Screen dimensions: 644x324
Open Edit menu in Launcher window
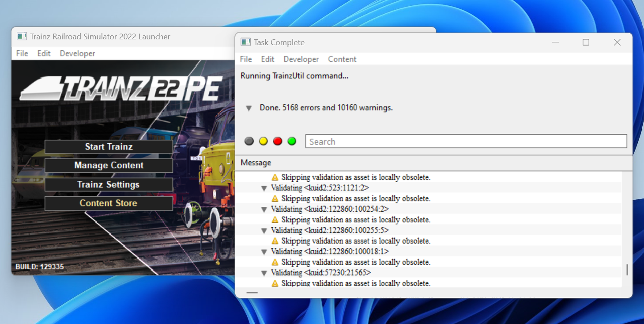click(x=44, y=53)
